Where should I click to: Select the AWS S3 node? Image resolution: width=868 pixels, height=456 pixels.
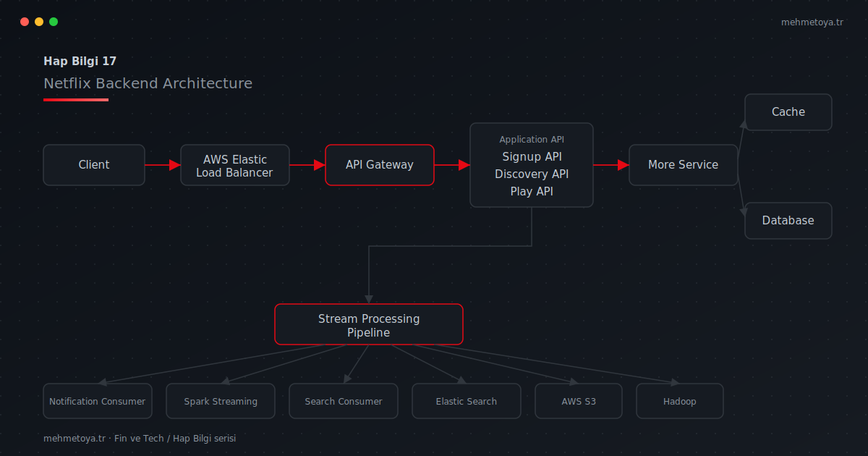click(579, 401)
